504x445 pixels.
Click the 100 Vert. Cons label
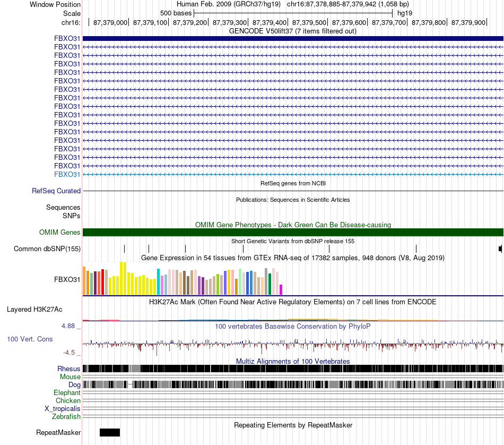pyautogui.click(x=30, y=339)
